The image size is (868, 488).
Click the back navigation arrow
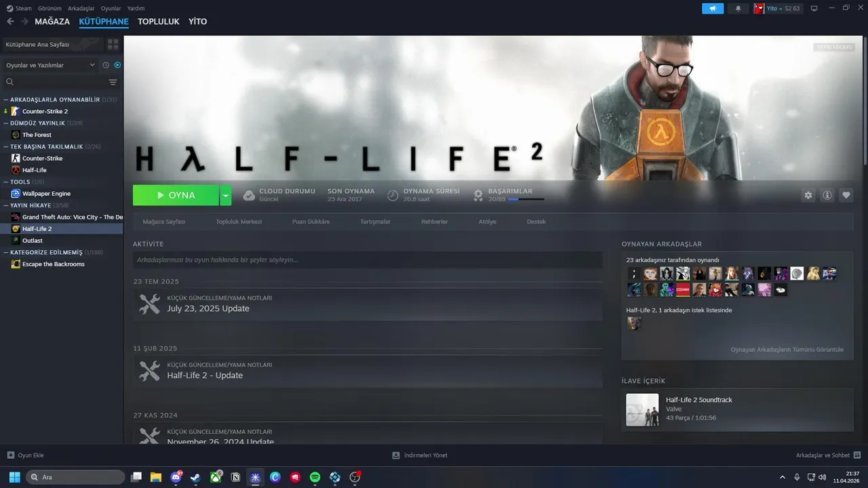click(10, 22)
